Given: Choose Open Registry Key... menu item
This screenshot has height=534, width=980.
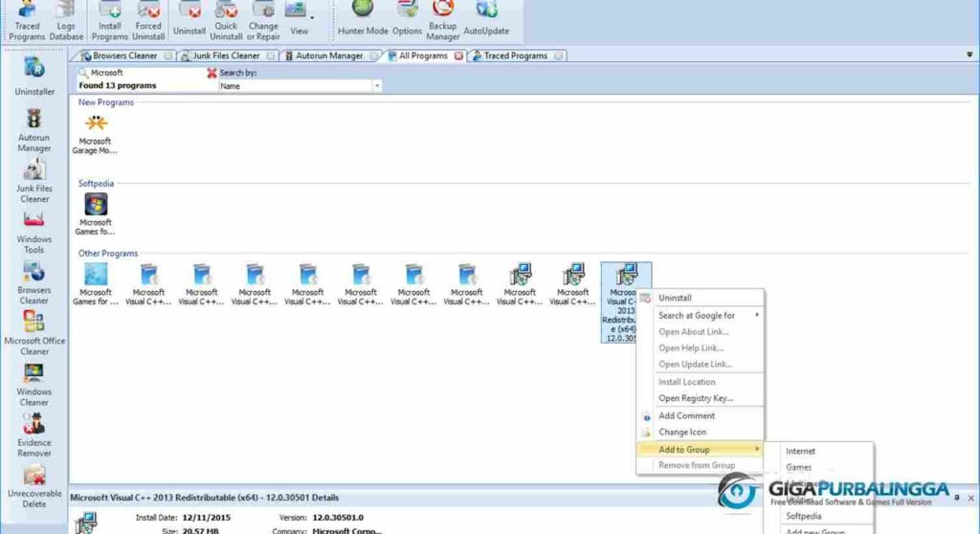Looking at the screenshot, I should [700, 398].
